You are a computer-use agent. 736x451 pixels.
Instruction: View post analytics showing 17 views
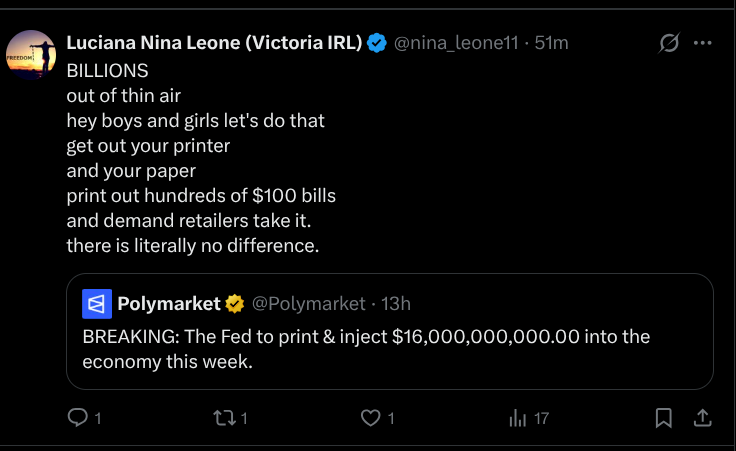pos(517,418)
